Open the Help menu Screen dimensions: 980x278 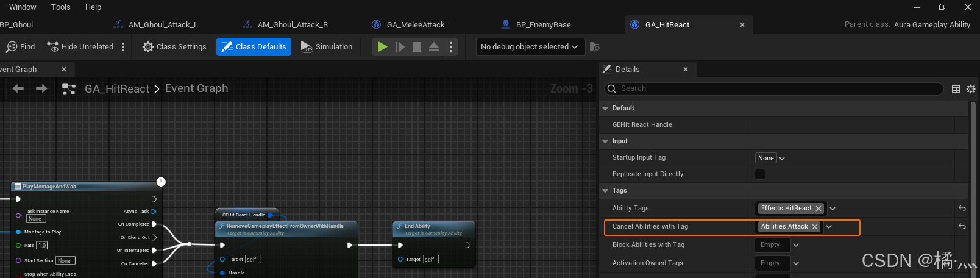click(x=93, y=7)
